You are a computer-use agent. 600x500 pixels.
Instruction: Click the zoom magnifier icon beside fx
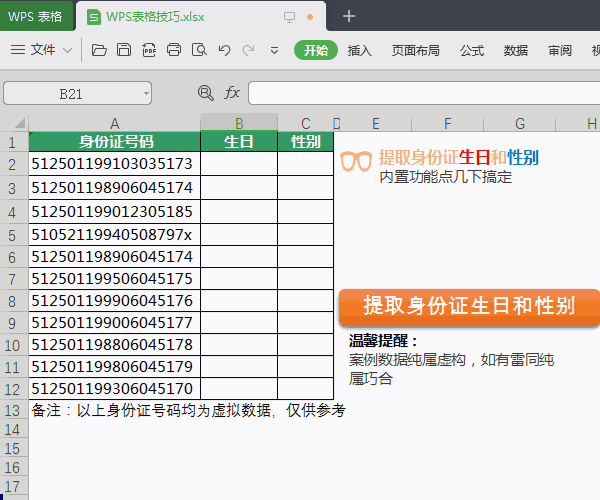tap(205, 93)
